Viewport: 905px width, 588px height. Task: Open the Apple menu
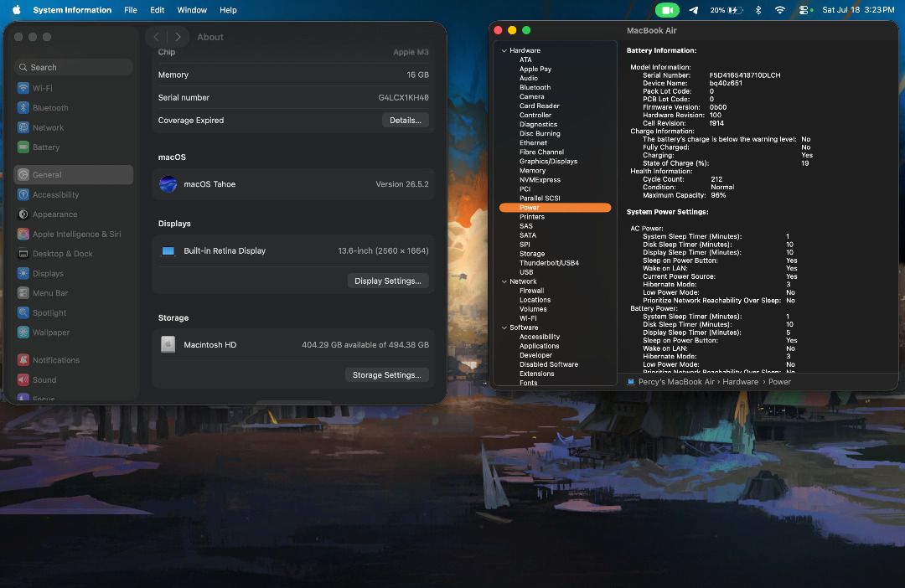pos(16,10)
